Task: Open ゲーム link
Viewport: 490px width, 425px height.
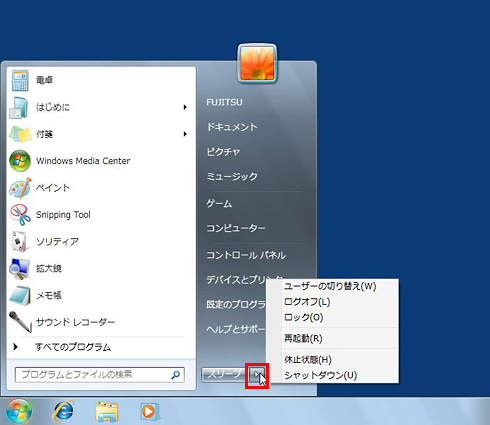Action: pyautogui.click(x=219, y=203)
